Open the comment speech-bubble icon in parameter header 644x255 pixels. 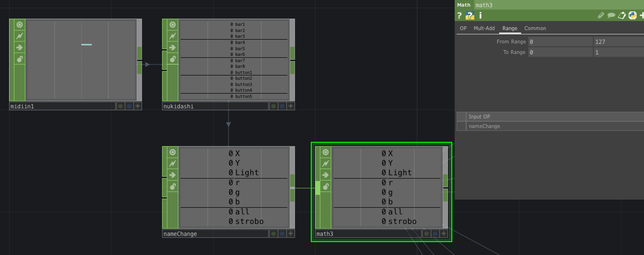[x=611, y=15]
